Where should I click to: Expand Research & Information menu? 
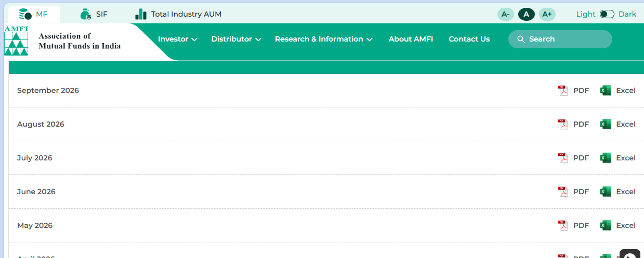point(324,39)
